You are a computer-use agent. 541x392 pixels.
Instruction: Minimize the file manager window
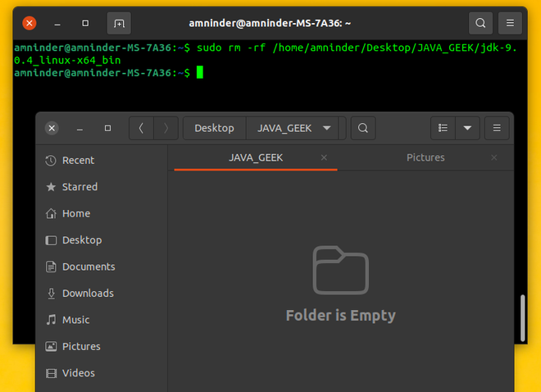(80, 129)
